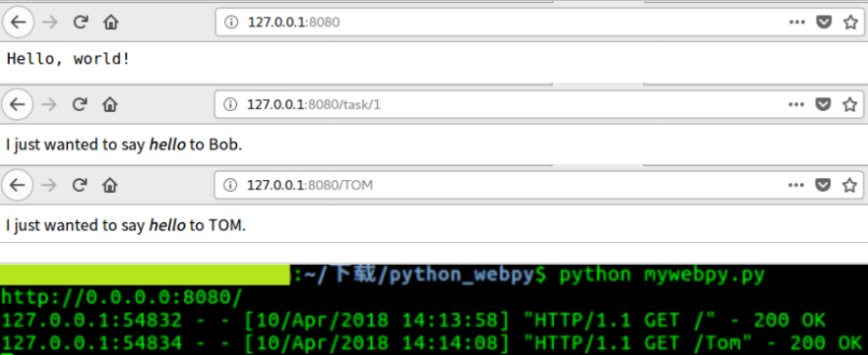Viewport: 868px width, 355px height.
Task: Open home page from the 127.0.0.1:8080 root window
Action: (x=111, y=22)
